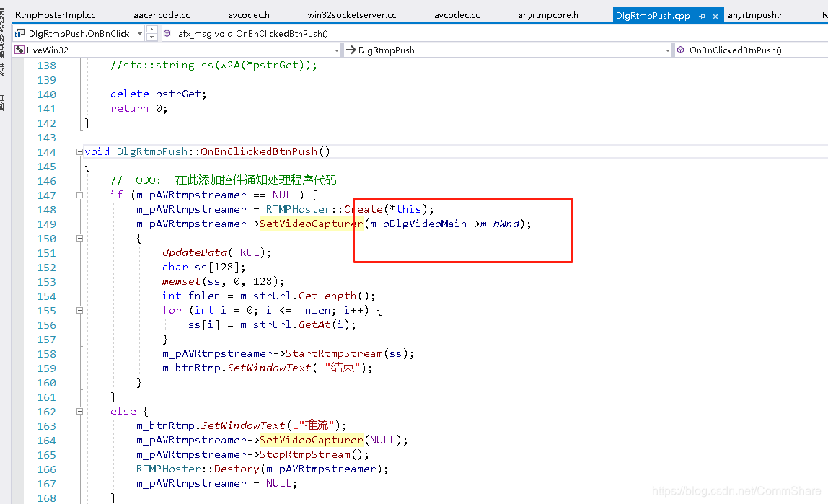Open the LiveWin32 project dropdown

pyautogui.click(x=336, y=50)
